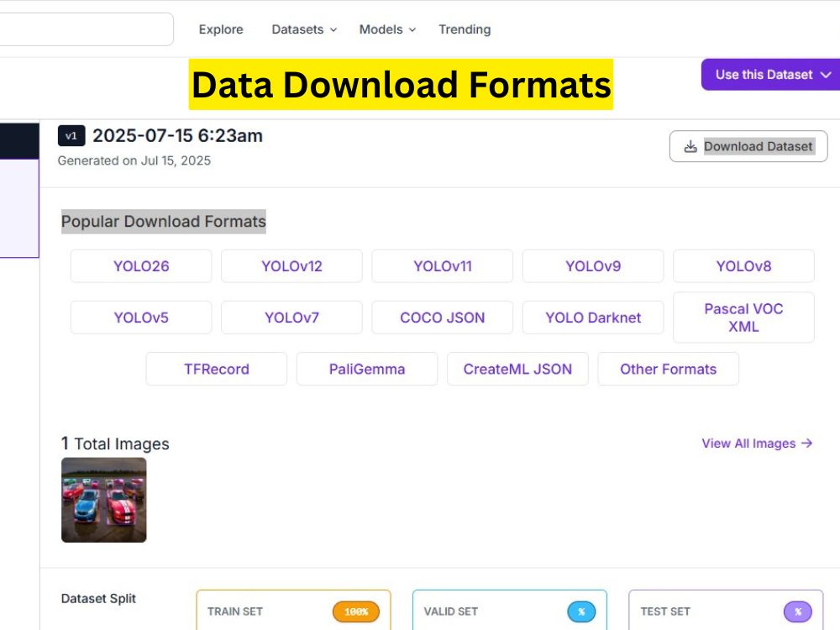Screen dimensions: 840x630
Task: Follow the View All Images link
Action: (757, 443)
